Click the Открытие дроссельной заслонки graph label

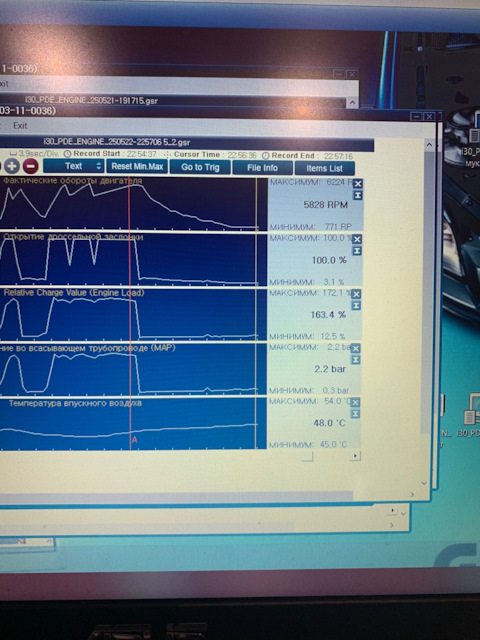pos(73,237)
